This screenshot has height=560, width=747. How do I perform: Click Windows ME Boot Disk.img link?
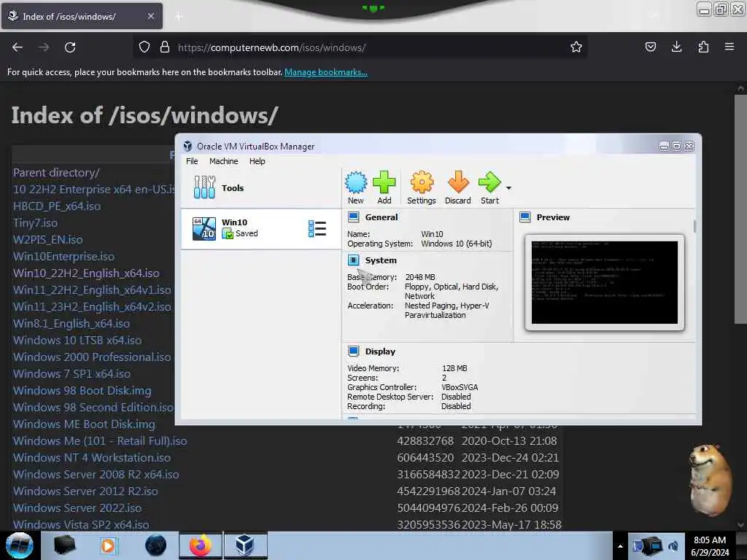point(85,424)
